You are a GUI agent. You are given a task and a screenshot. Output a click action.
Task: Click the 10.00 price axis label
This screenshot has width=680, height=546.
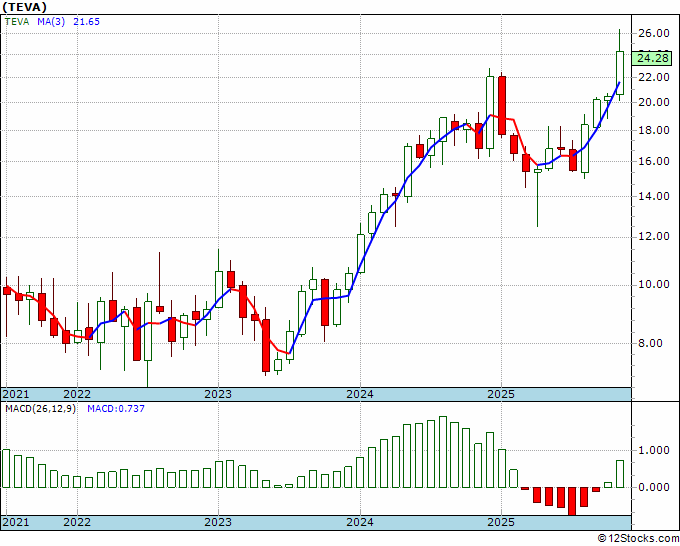coord(653,284)
